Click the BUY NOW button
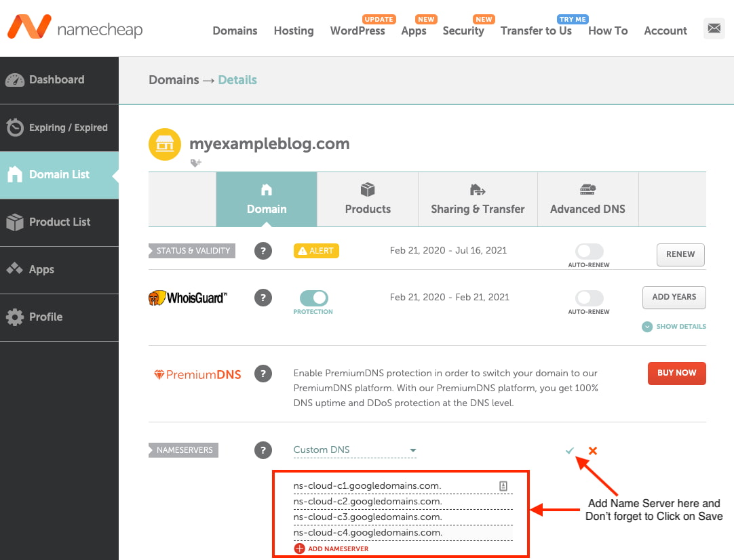 click(x=676, y=373)
